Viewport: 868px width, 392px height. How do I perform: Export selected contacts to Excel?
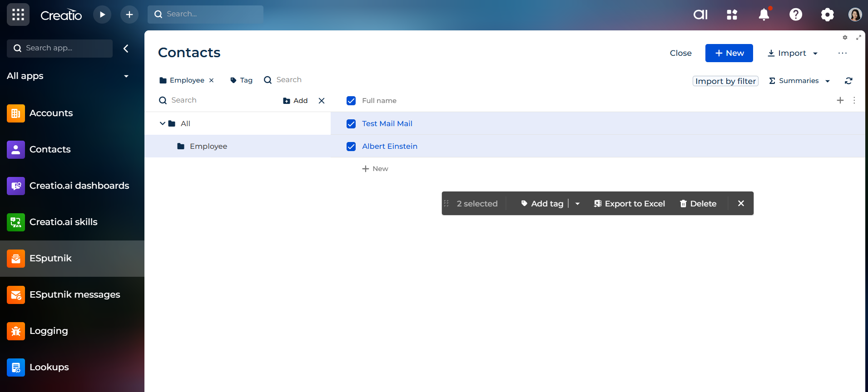tap(630, 204)
